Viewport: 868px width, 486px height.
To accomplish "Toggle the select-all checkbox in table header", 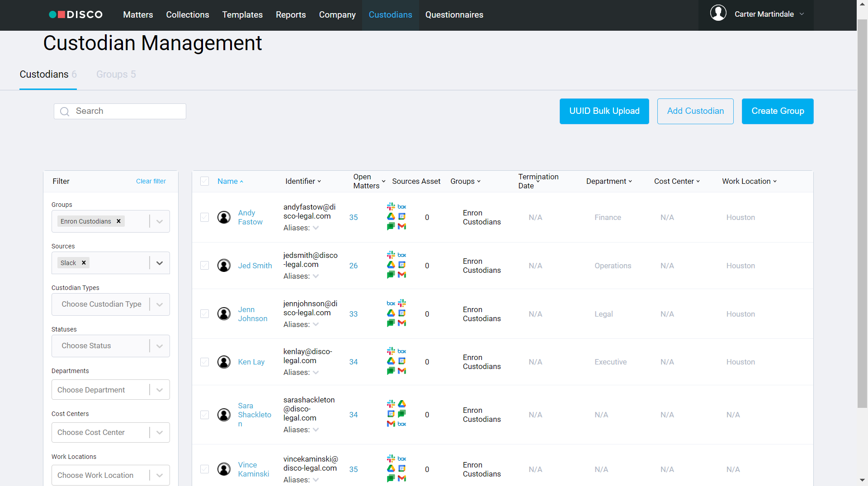I will 205,181.
